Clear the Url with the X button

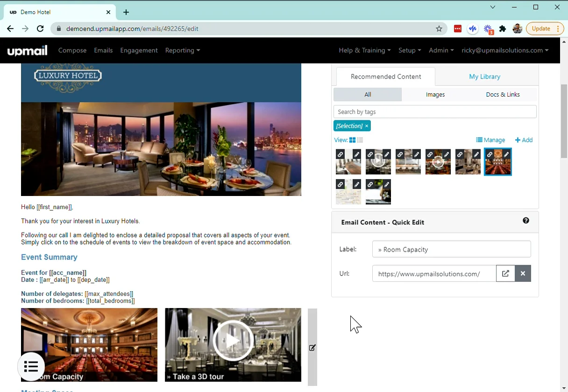tap(523, 273)
